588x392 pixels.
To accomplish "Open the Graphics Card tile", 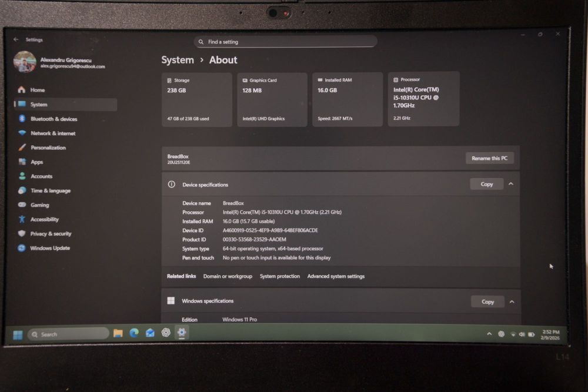I will click(x=272, y=99).
